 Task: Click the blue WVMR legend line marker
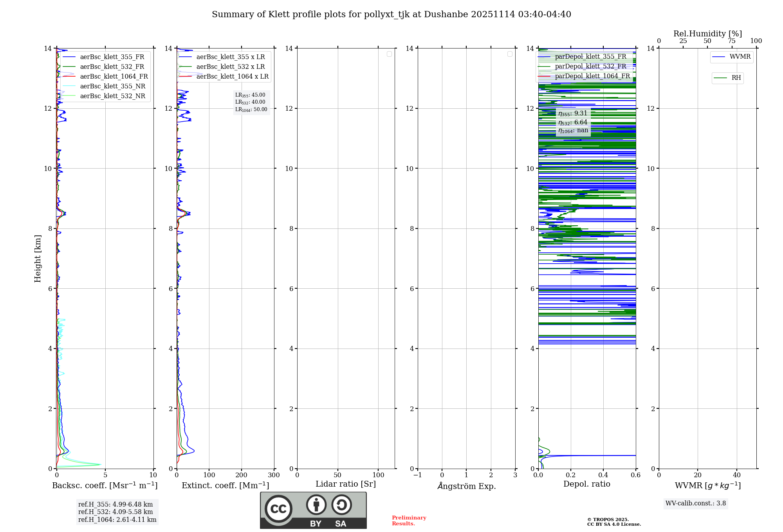(x=718, y=57)
